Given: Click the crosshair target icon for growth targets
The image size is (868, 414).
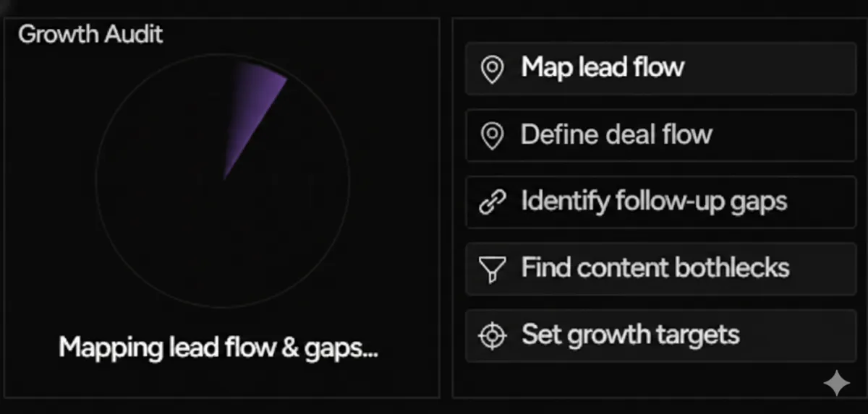Looking at the screenshot, I should pos(492,336).
